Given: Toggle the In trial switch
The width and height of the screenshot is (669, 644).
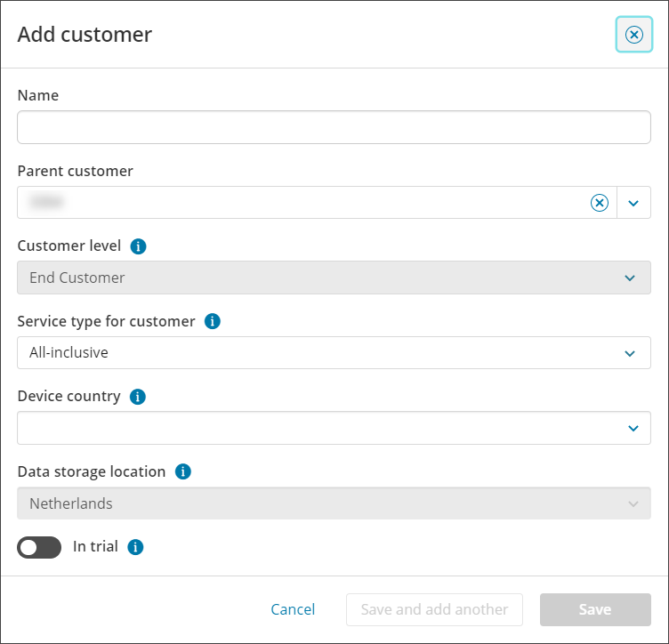Looking at the screenshot, I should pos(39,547).
